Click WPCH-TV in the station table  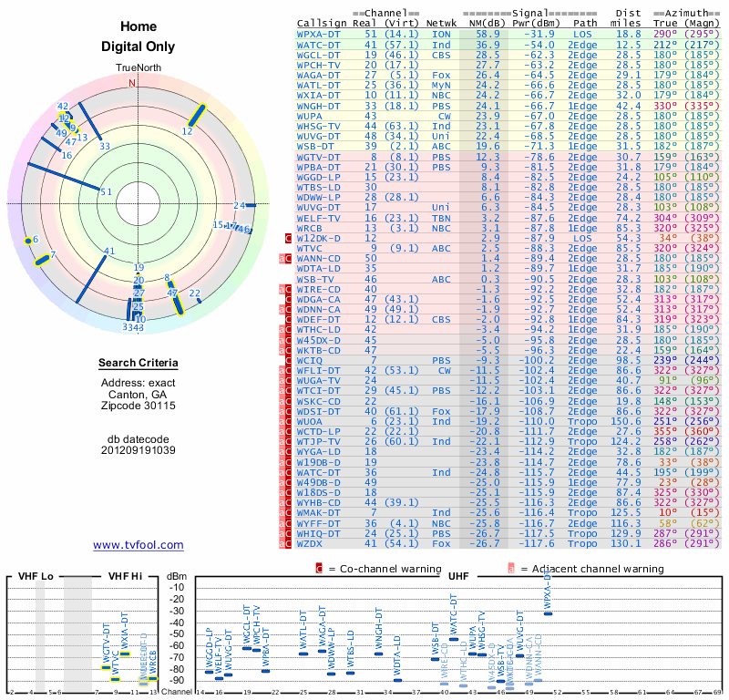(x=318, y=65)
